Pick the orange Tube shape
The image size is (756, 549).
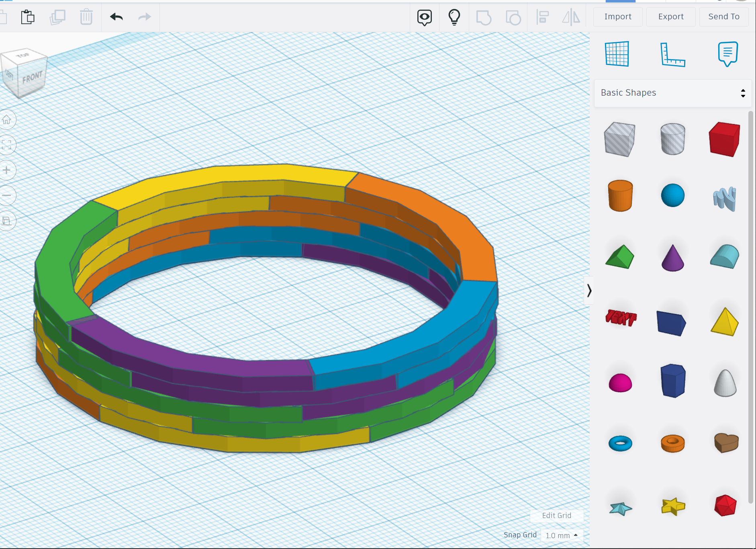pos(672,443)
